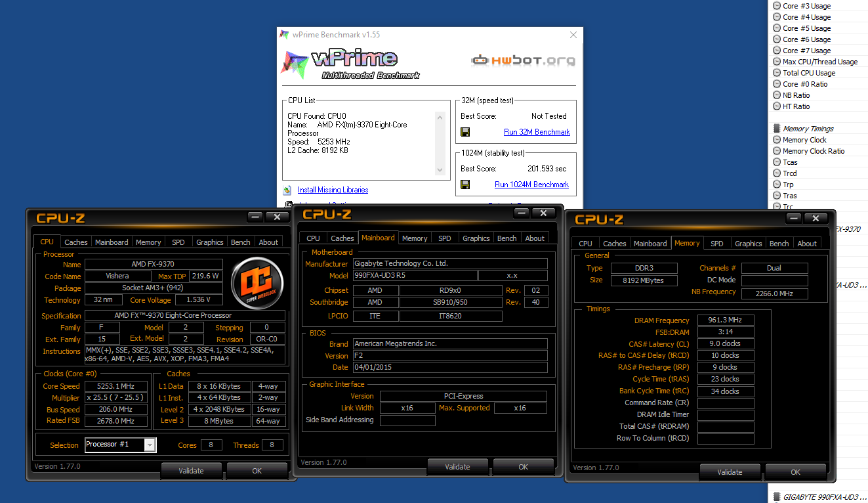Click the hwbot.org logo in wPrime
The width and height of the screenshot is (868, 503).
point(523,60)
